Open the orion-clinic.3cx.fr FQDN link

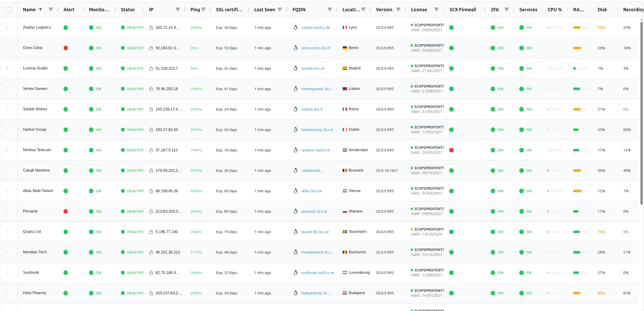pyautogui.click(x=316, y=48)
